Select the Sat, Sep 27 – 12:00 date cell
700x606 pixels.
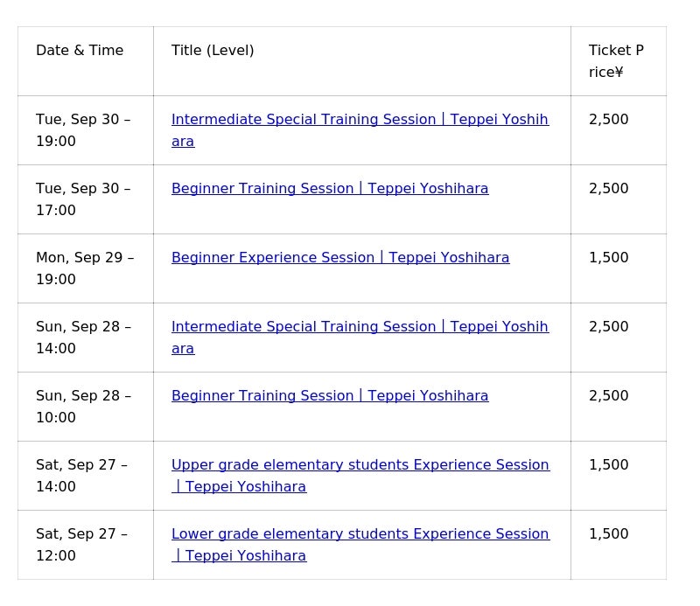(x=81, y=545)
